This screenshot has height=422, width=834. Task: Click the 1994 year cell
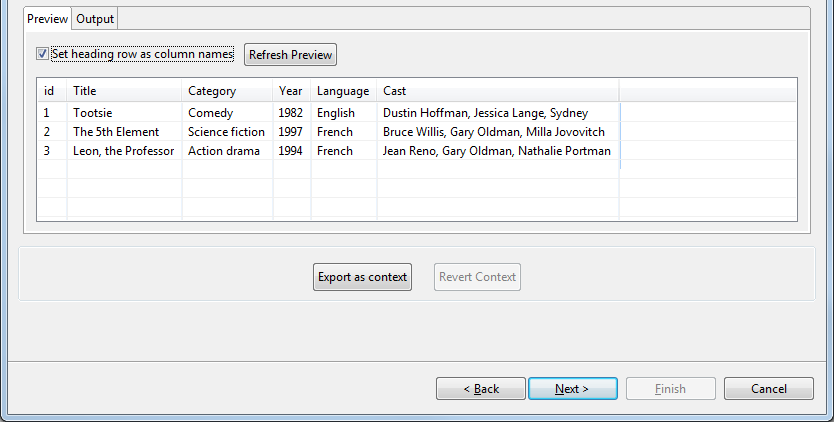pyautogui.click(x=291, y=151)
